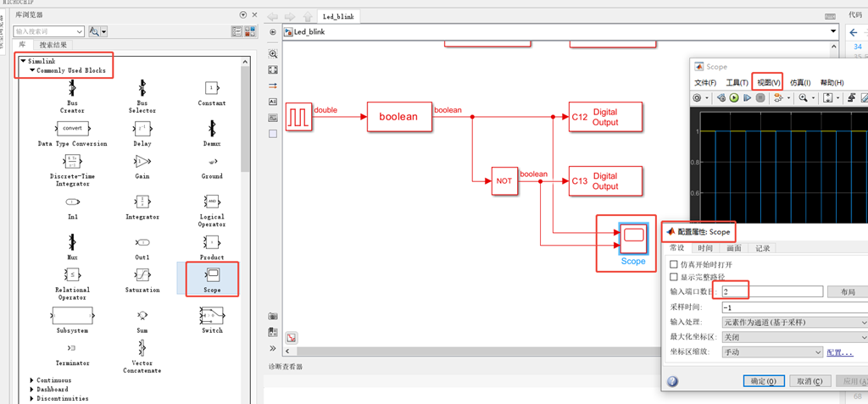Open the 坐标区缩放 dropdown
Viewport: 868px width, 404px height.
(x=773, y=352)
